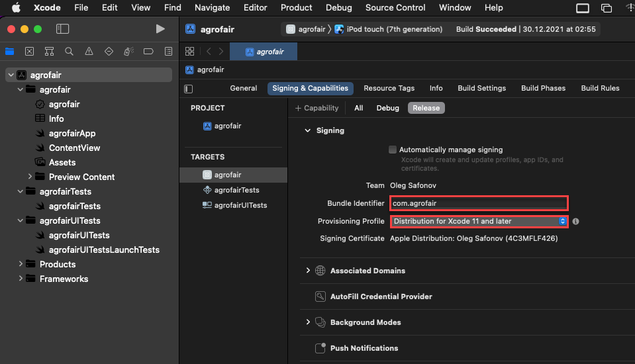Expand the Background Modes capability
The width and height of the screenshot is (635, 364).
pyautogui.click(x=308, y=322)
